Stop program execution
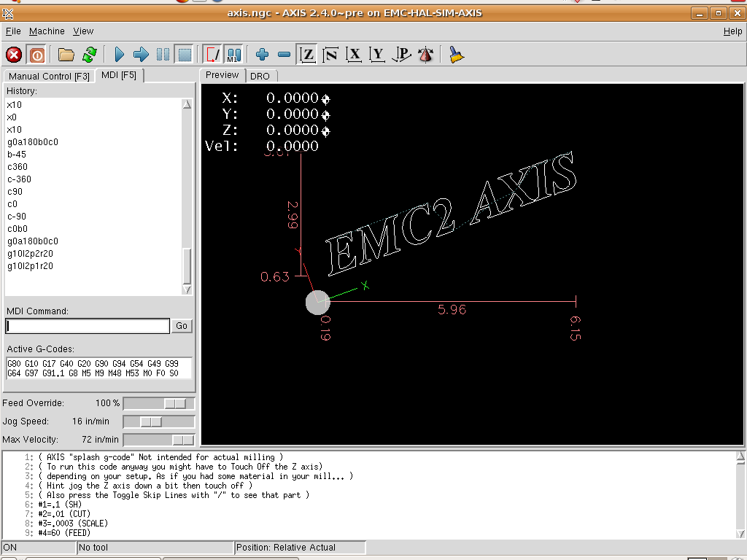Image resolution: width=747 pixels, height=560 pixels. (185, 55)
